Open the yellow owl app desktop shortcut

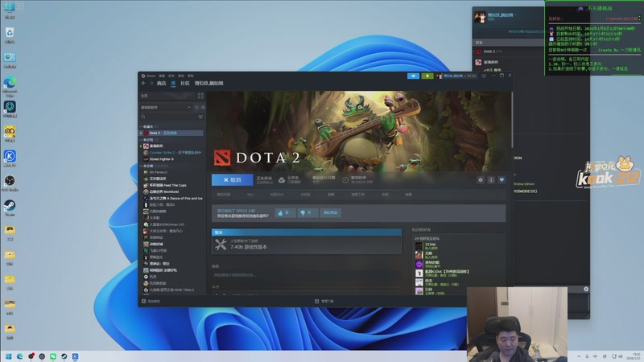tap(10, 134)
